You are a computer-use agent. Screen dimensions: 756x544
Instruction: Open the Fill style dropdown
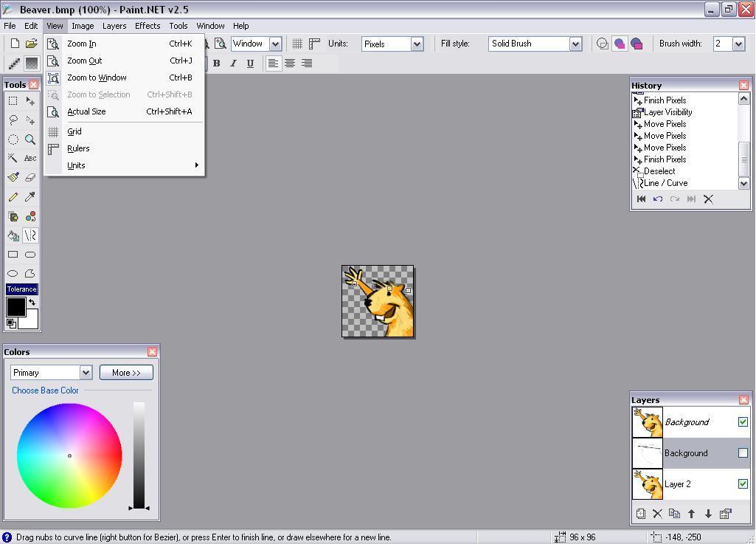(x=576, y=44)
